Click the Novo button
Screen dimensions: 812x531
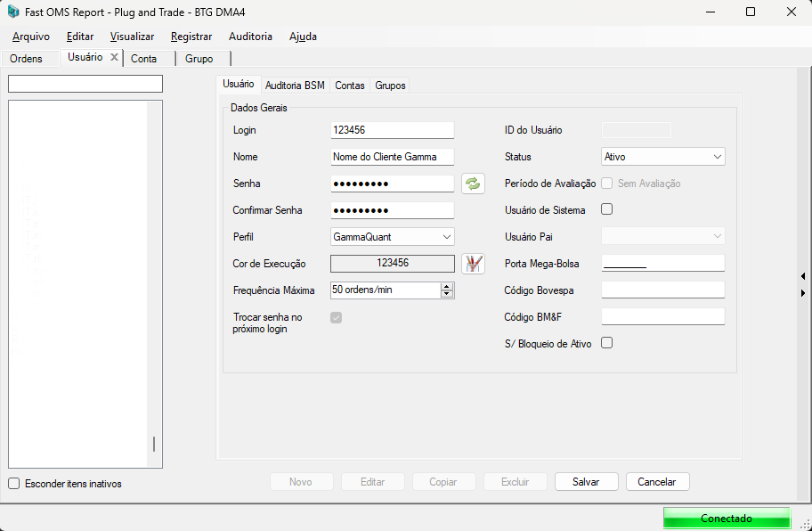pyautogui.click(x=301, y=482)
